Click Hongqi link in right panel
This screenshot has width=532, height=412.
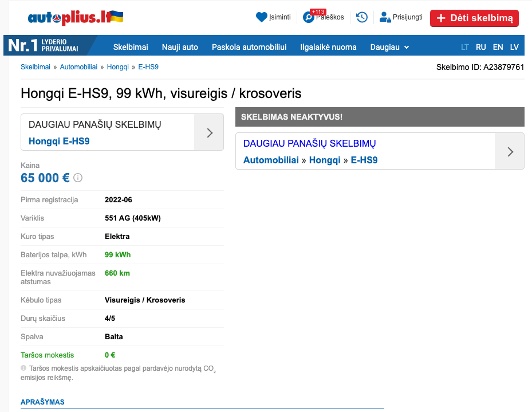(x=325, y=160)
